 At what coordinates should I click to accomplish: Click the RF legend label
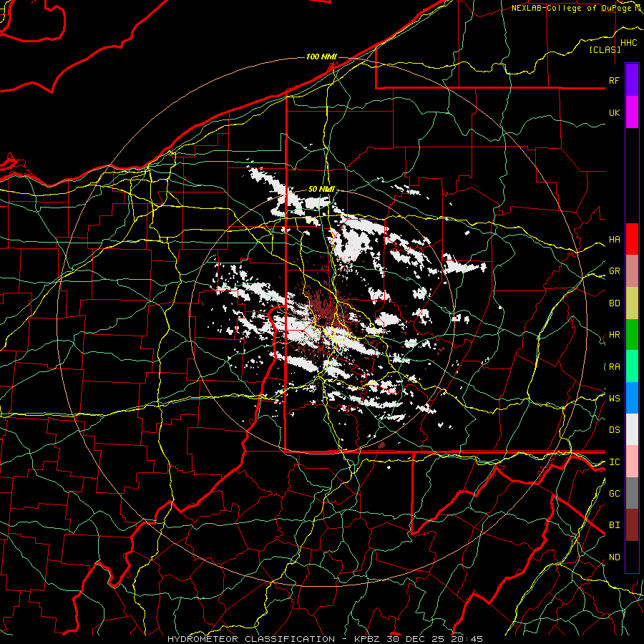pyautogui.click(x=614, y=80)
